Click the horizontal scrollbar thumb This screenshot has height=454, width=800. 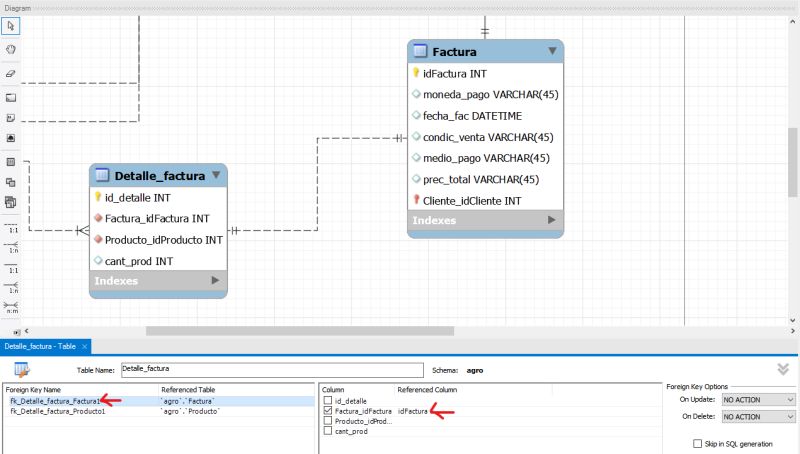tap(300, 331)
